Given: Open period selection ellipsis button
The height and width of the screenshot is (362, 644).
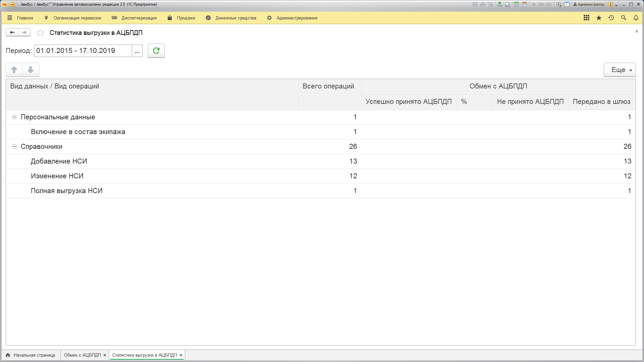Looking at the screenshot, I should [137, 51].
